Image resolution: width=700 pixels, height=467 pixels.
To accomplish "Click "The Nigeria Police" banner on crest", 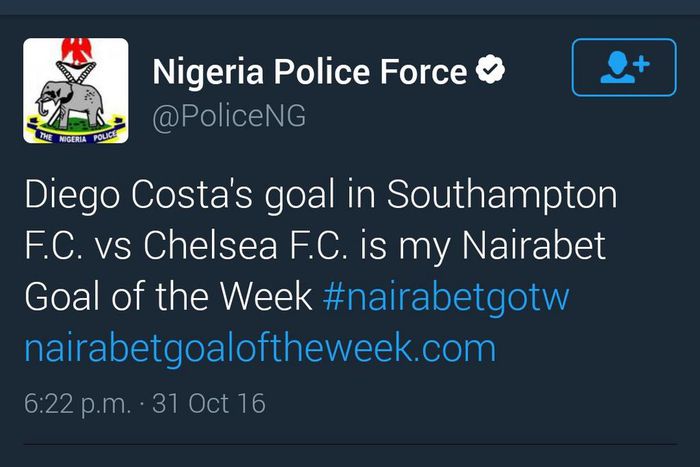I will (x=76, y=132).
